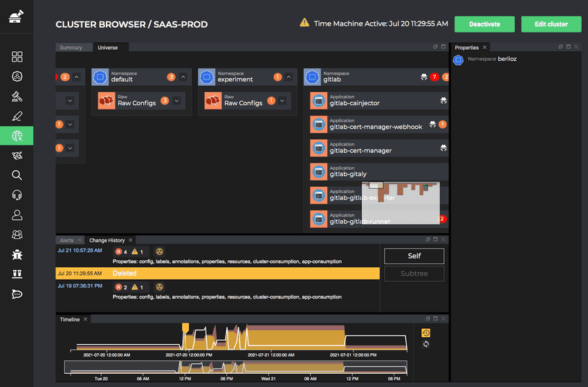Open the single user profile sidebar icon
Screen dimensions: 588x387
coord(17,215)
